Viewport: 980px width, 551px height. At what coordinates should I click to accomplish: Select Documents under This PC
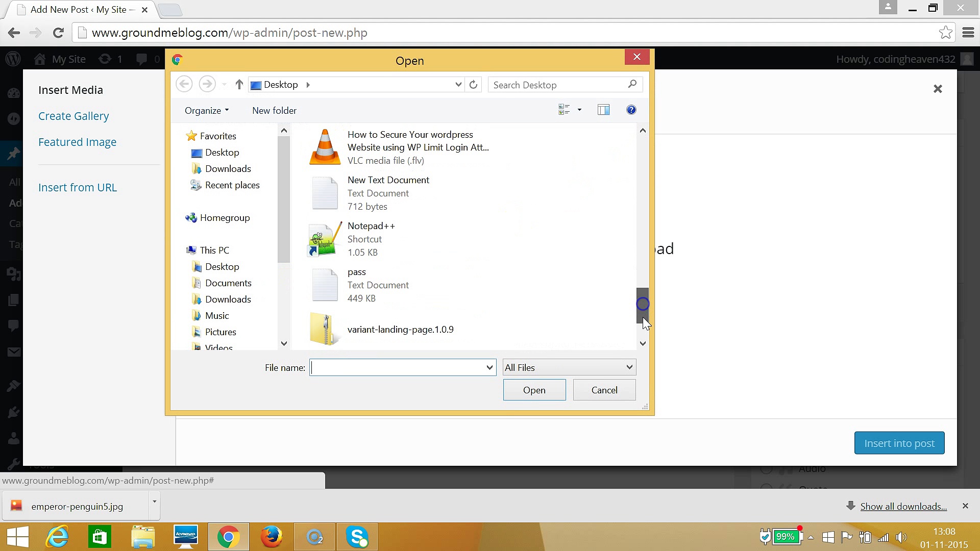point(228,283)
